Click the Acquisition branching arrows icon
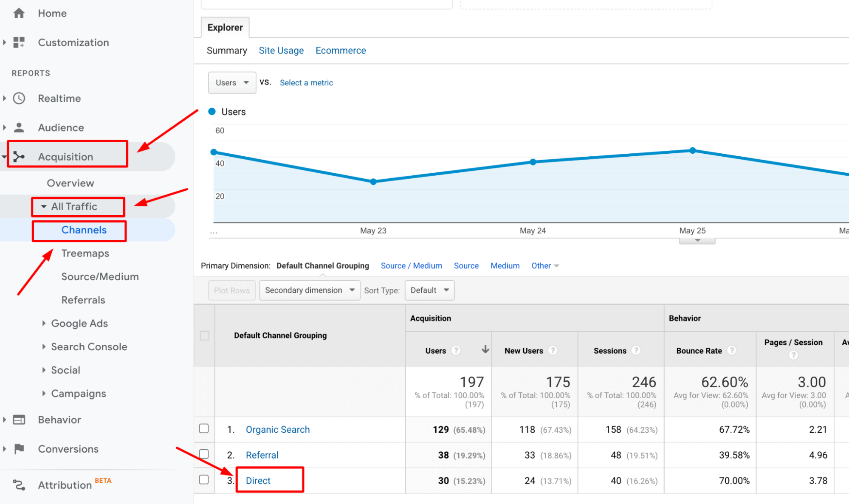 (19, 157)
